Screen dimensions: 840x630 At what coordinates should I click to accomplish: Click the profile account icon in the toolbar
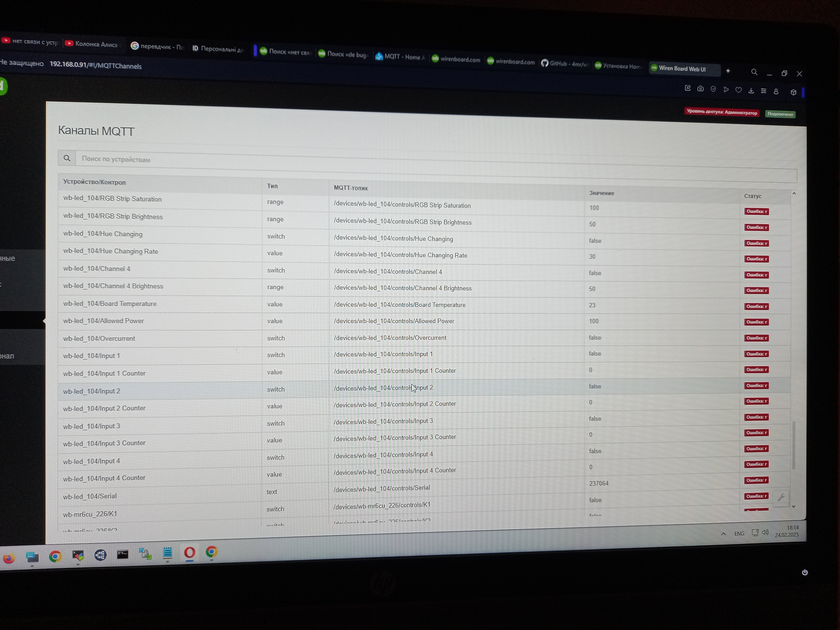776,92
